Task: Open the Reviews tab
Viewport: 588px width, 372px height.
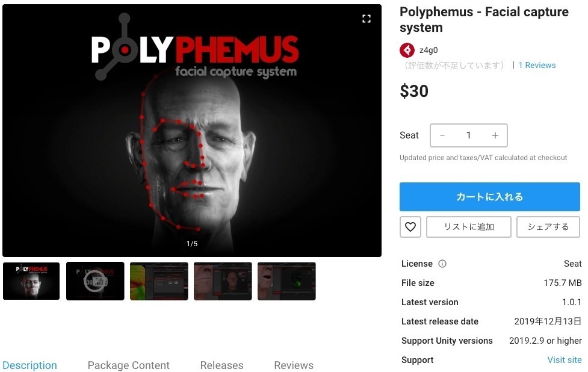Action: coord(294,365)
